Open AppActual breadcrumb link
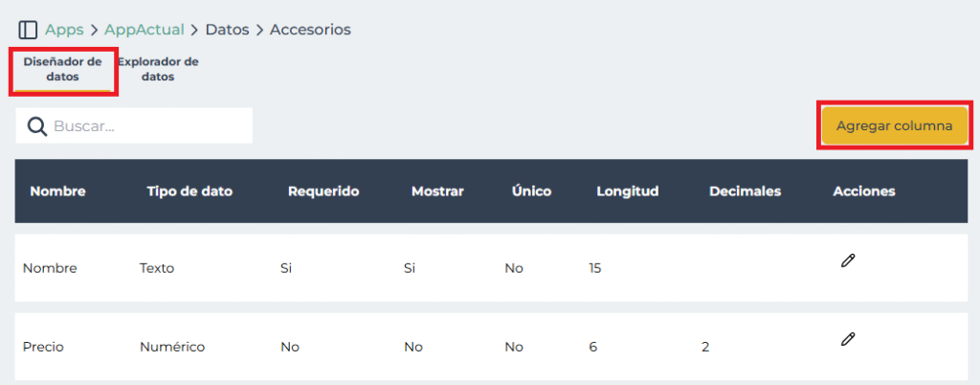The image size is (980, 385). click(x=145, y=30)
